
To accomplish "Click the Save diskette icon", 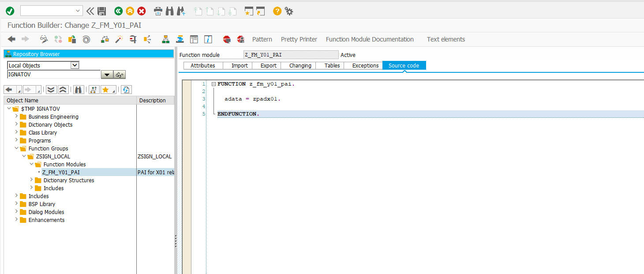I will tap(102, 11).
